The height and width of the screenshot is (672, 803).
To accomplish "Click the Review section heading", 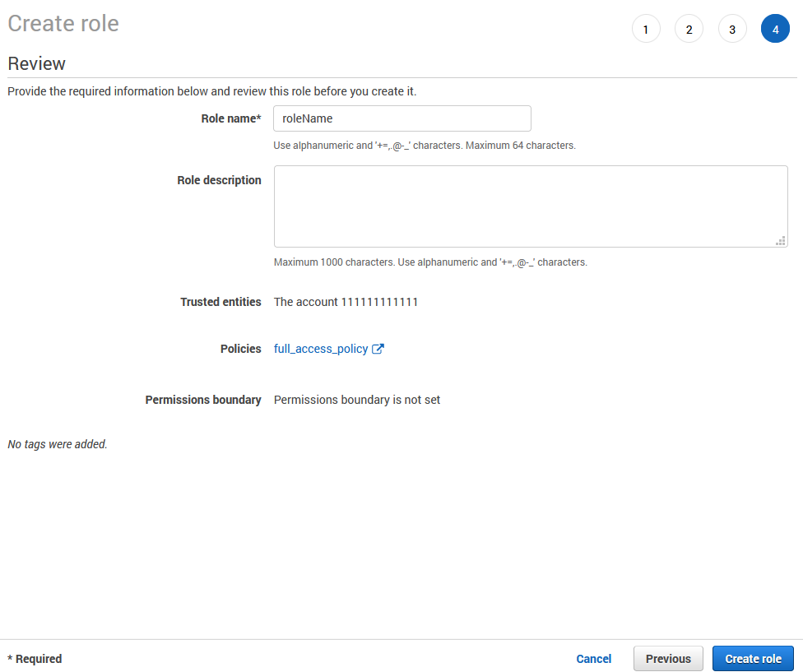I will [36, 63].
